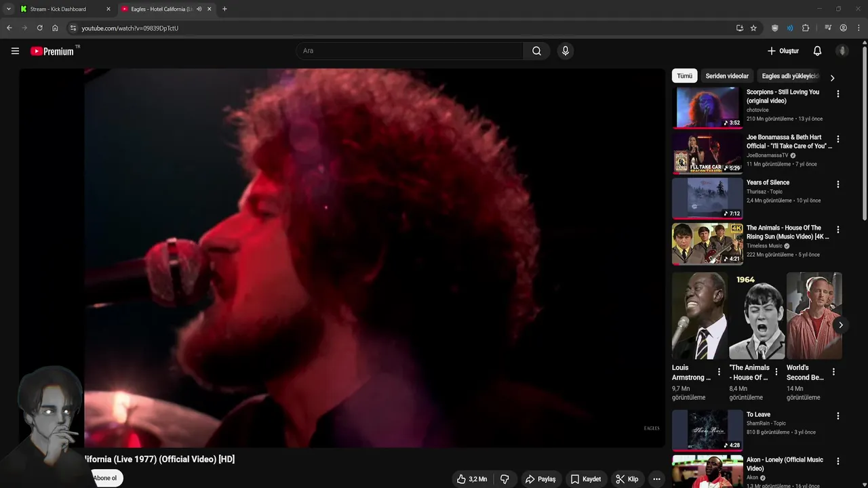Viewport: 868px width, 488px height.
Task: Dislike the video
Action: pos(505,479)
